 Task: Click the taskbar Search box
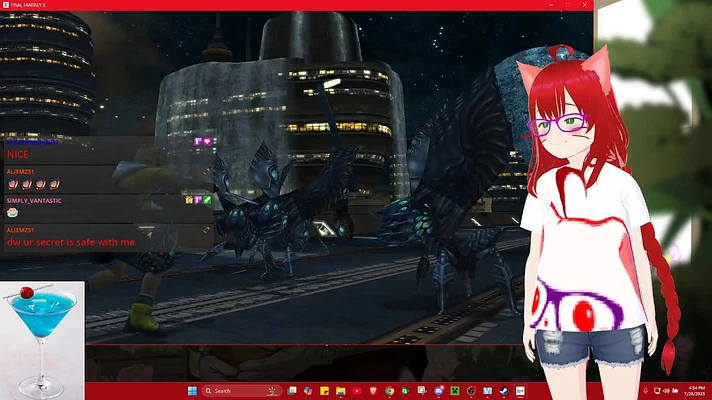pos(241,391)
